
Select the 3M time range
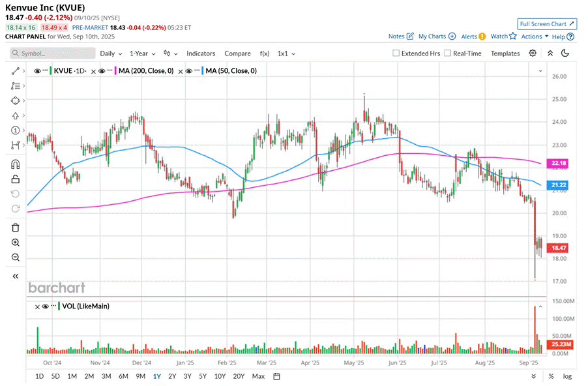click(x=106, y=376)
